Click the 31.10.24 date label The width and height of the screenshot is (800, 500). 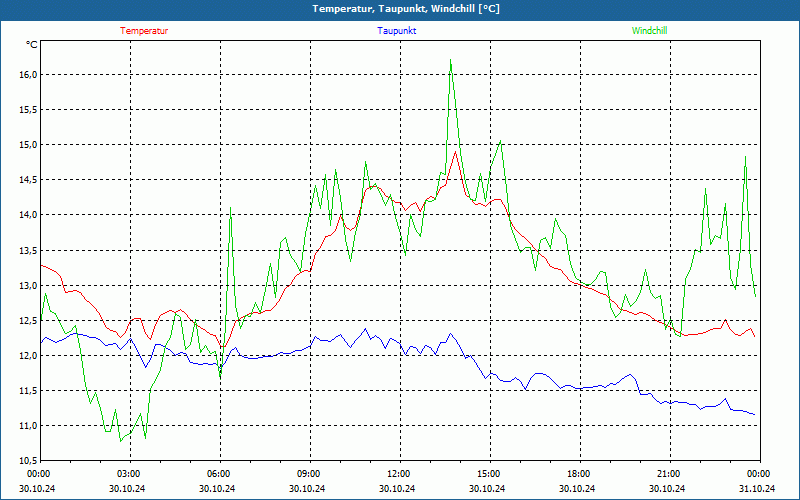pos(757,489)
